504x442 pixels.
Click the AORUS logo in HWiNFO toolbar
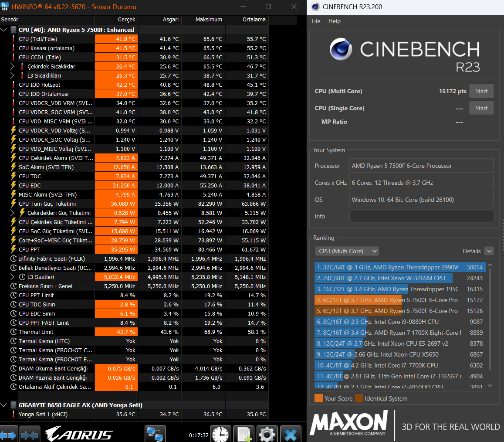coord(79,434)
